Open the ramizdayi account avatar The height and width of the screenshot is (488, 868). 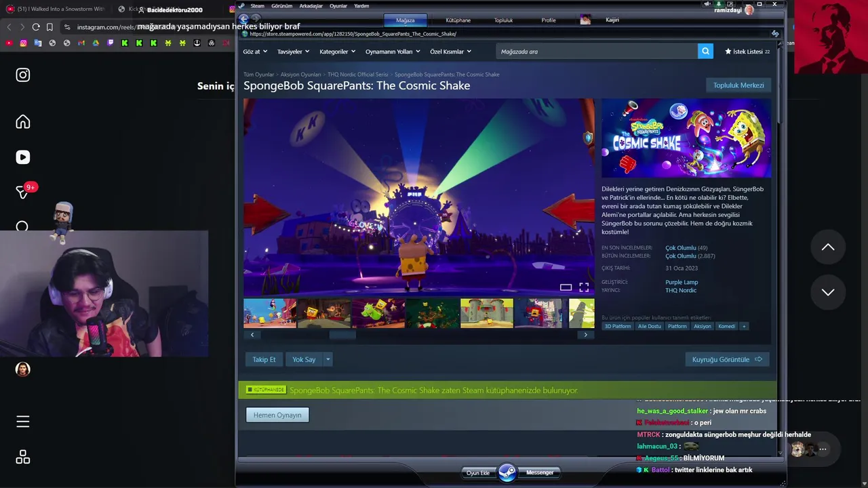[x=749, y=10]
